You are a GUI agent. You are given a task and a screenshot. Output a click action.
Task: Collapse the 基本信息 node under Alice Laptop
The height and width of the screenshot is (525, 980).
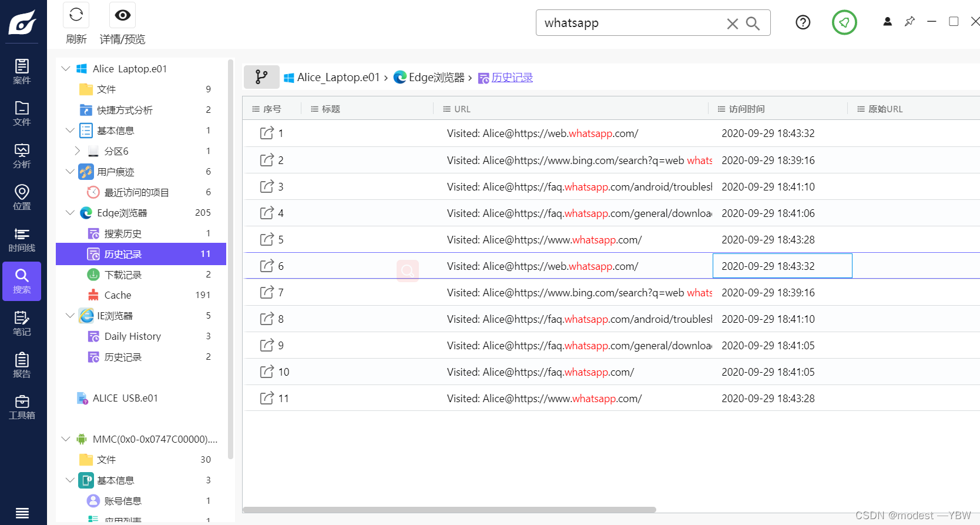pyautogui.click(x=70, y=131)
